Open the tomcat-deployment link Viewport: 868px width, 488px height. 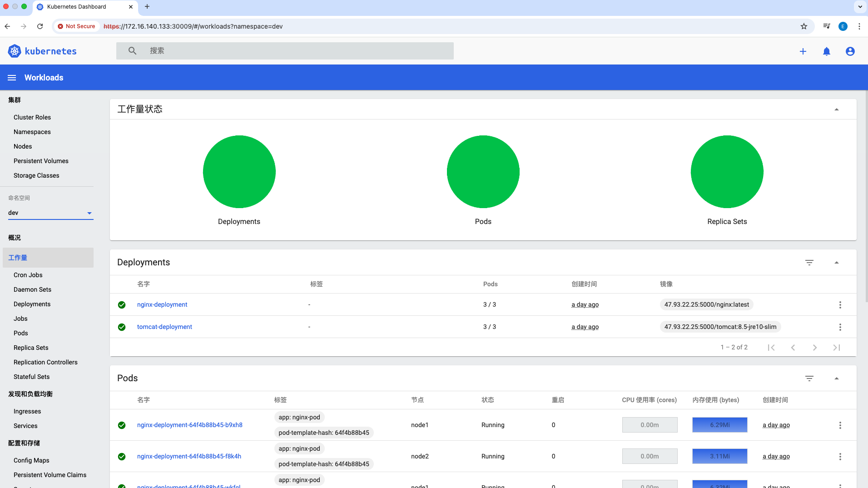coord(164,327)
